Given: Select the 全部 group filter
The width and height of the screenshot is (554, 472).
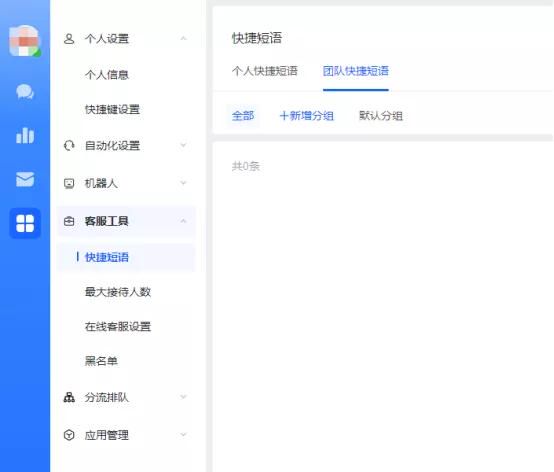Looking at the screenshot, I should (243, 116).
